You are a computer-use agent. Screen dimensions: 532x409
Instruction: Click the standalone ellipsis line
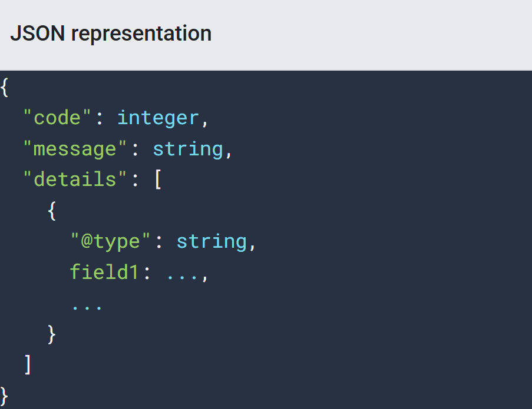pos(87,308)
